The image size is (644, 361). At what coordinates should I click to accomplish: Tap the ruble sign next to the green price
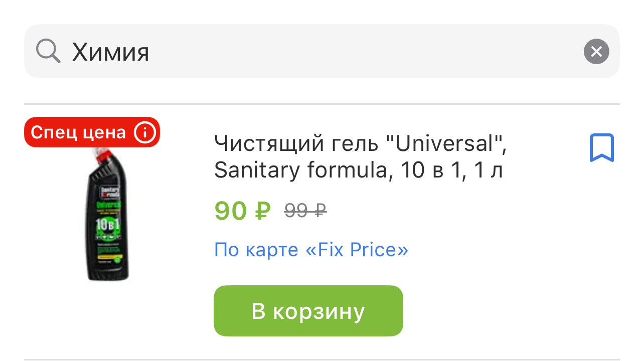pos(262,211)
